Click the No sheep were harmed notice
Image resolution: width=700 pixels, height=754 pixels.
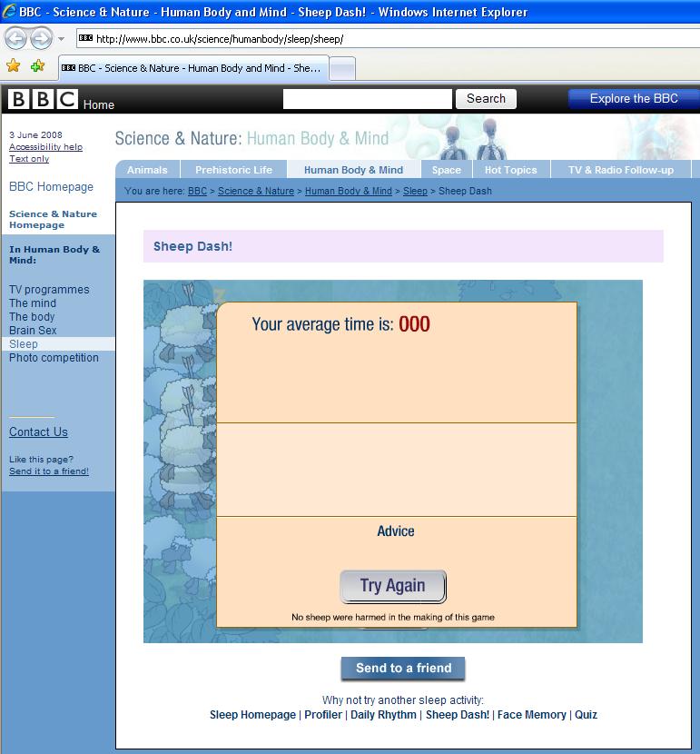point(393,617)
